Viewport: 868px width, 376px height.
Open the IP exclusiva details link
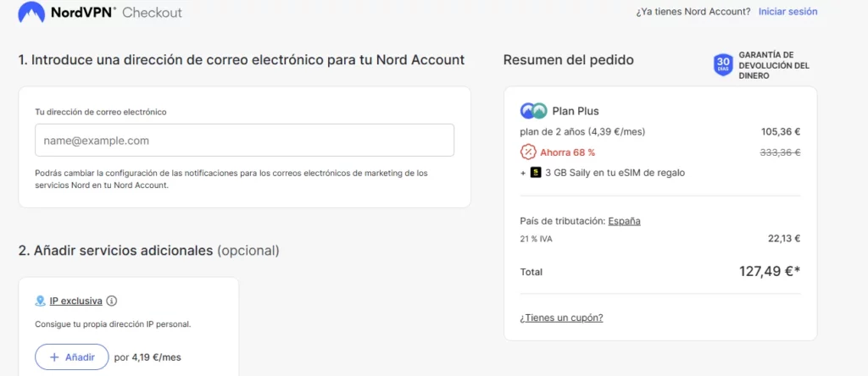(x=75, y=301)
